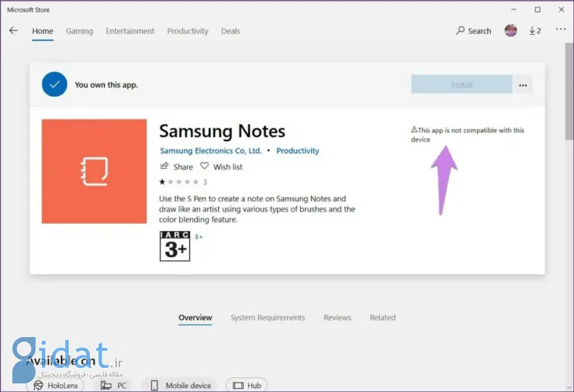This screenshot has width=574, height=392.
Task: Open Samsung Electronics Co, Ltd. publisher link
Action: point(211,150)
